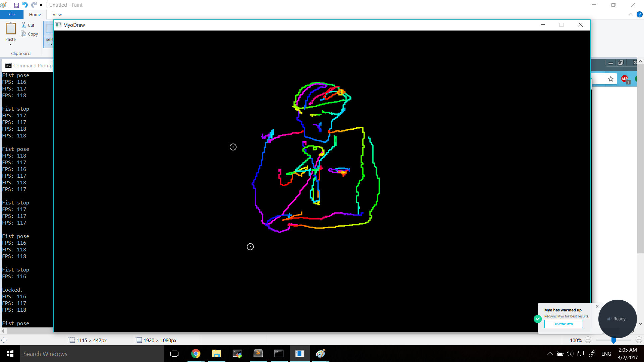This screenshot has height=362, width=644.
Task: Click the Paste clipboard icon
Action: pyautogui.click(x=10, y=29)
